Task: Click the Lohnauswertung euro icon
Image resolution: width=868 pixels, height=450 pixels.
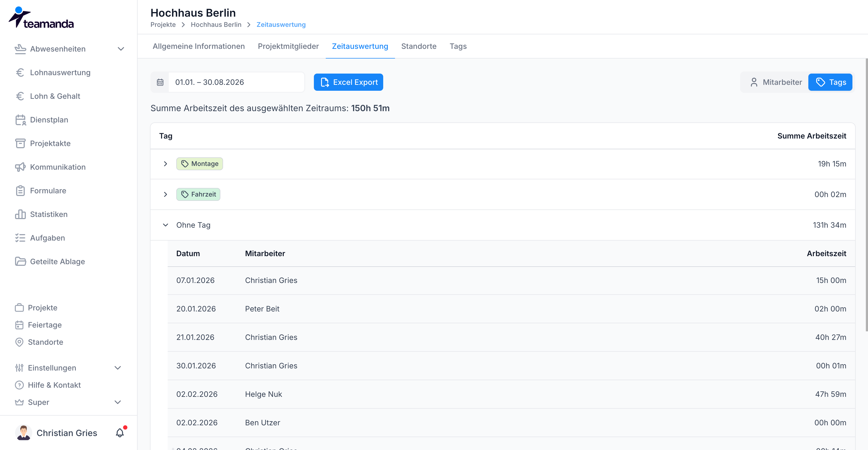Action: coord(20,72)
